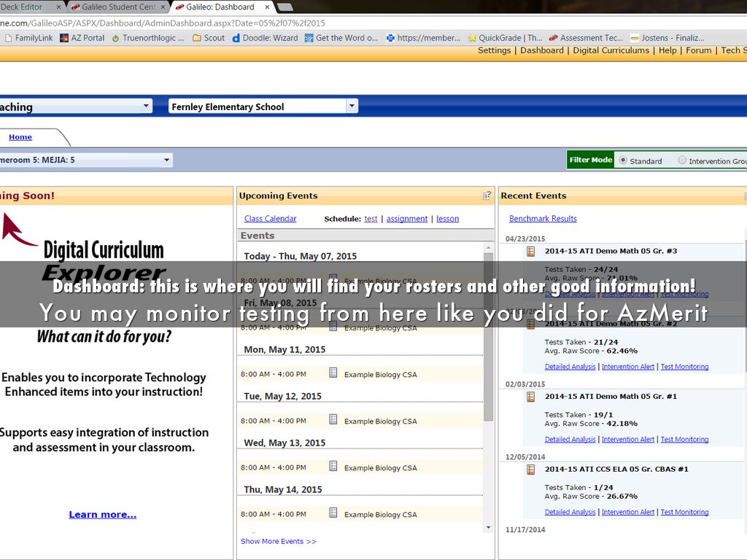Open the AZ Portal bookmark

point(82,38)
